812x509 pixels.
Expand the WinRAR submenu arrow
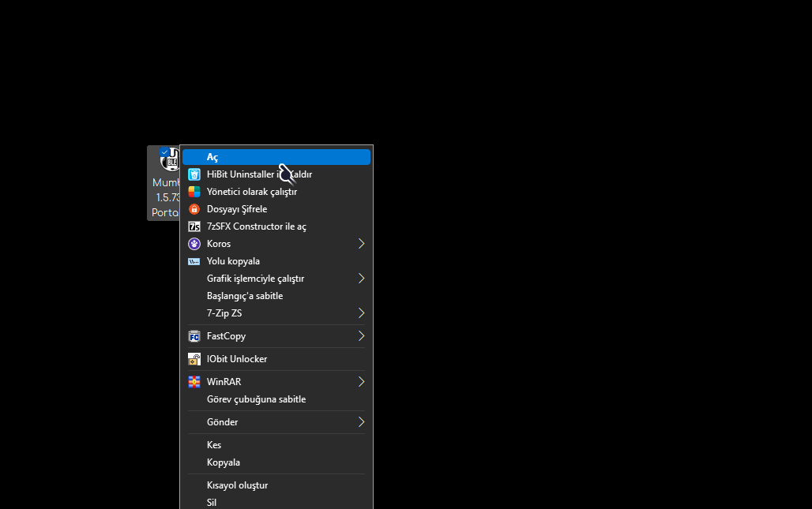(361, 382)
